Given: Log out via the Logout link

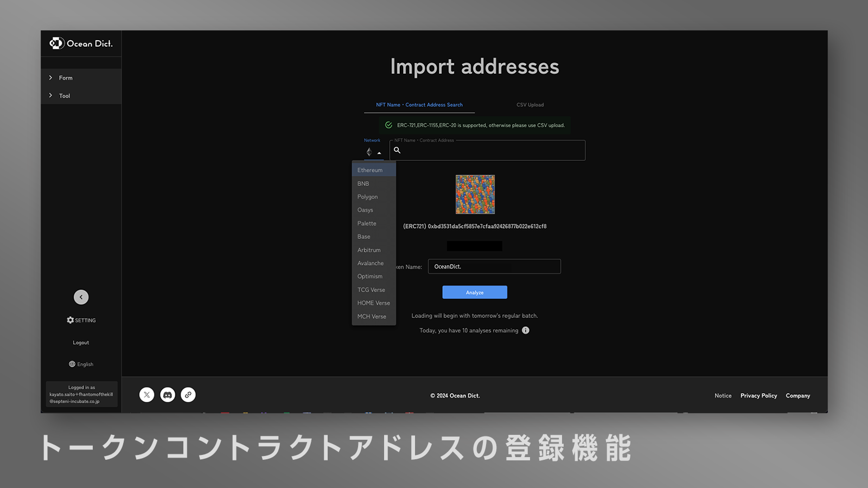Looking at the screenshot, I should 81,343.
